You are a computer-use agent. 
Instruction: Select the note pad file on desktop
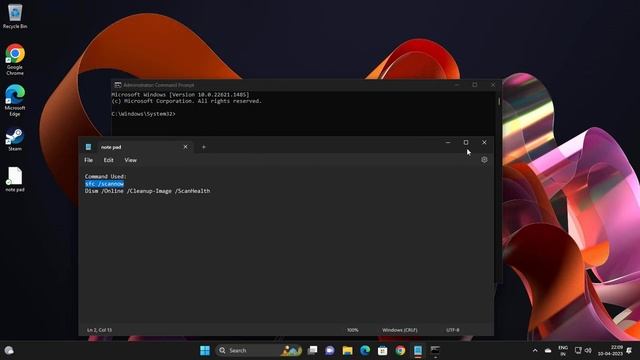(15, 180)
